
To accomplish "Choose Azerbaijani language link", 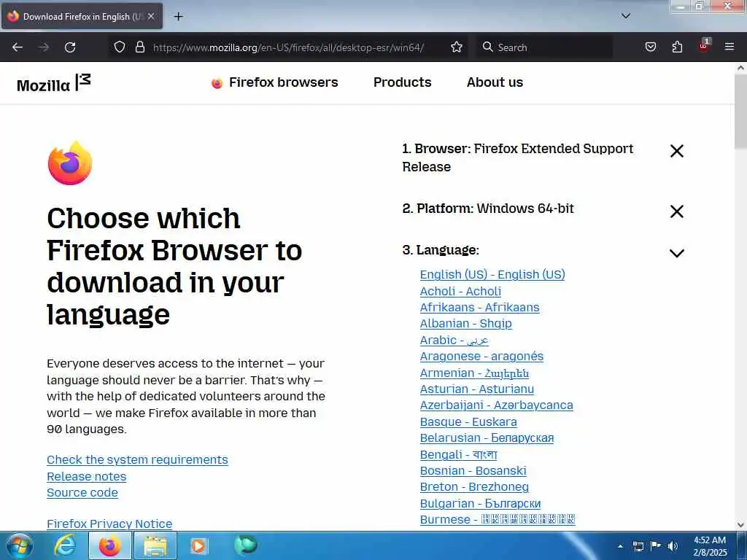I will (496, 405).
